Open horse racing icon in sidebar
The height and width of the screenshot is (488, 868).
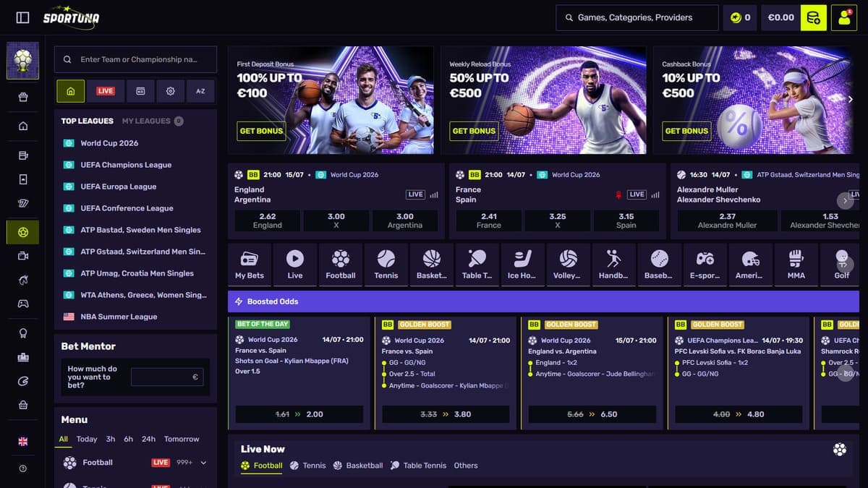pyautogui.click(x=23, y=280)
